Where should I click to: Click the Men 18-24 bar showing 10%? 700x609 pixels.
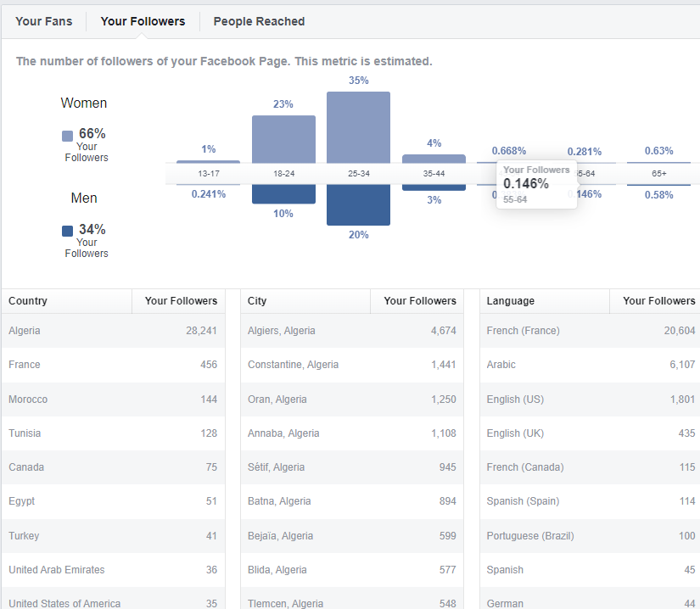click(283, 194)
